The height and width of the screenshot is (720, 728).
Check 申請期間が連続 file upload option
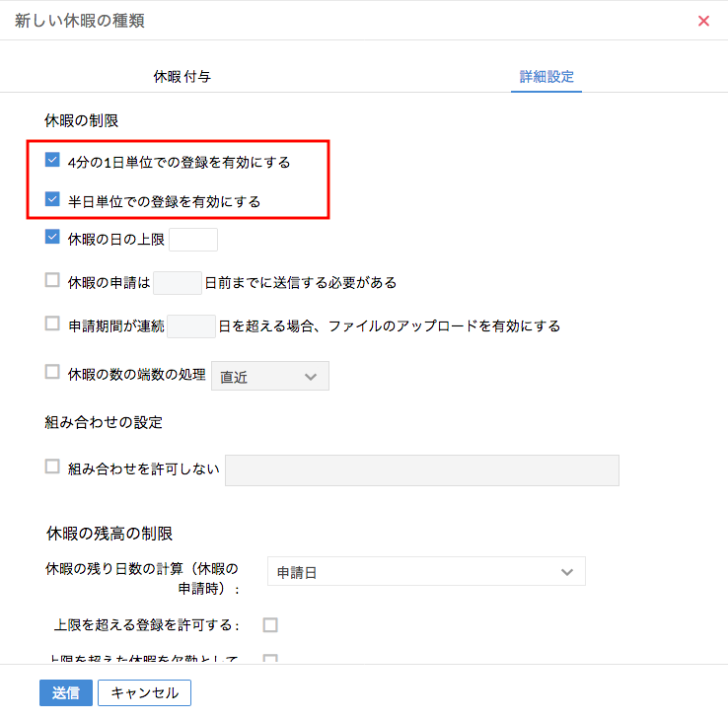[53, 324]
